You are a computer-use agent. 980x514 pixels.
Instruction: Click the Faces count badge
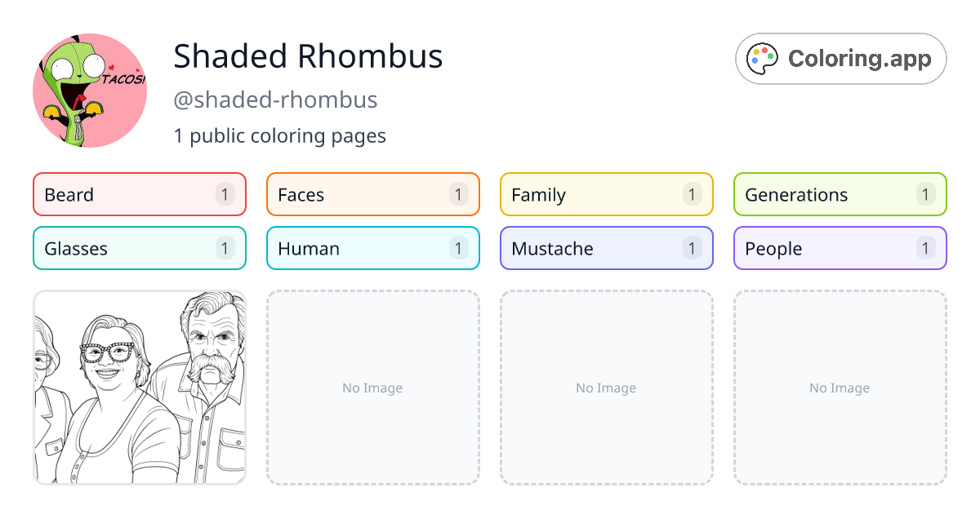[x=458, y=194]
